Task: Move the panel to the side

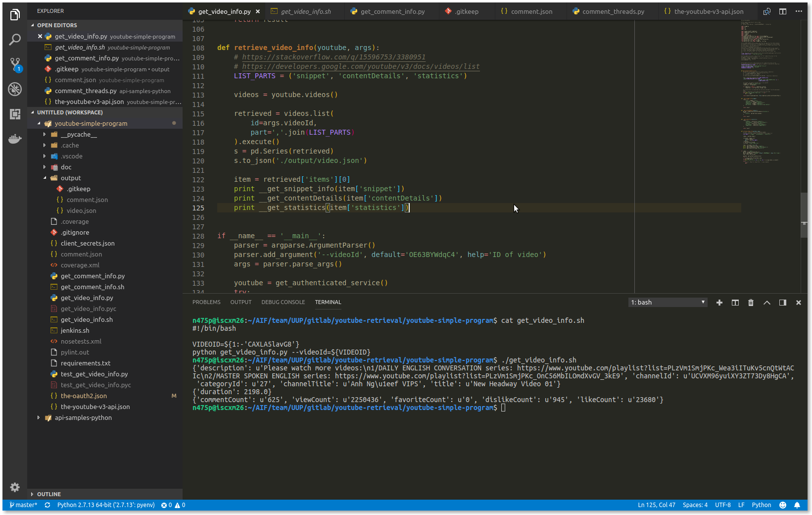Action: [x=783, y=303]
